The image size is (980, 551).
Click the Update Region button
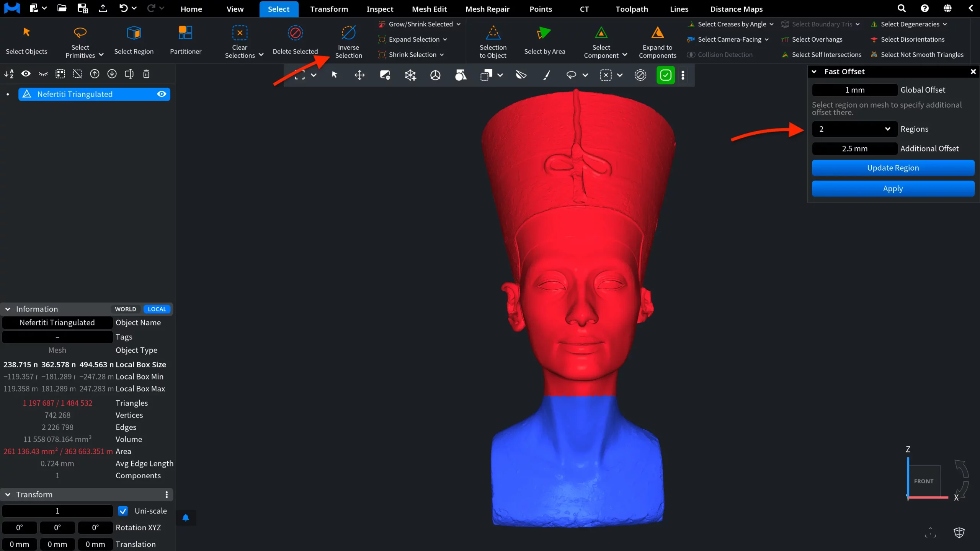point(893,168)
